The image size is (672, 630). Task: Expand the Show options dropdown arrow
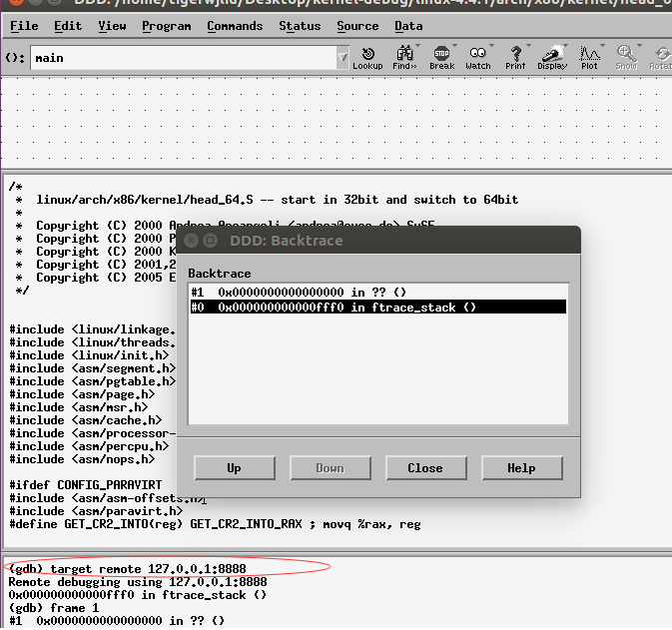(639, 45)
